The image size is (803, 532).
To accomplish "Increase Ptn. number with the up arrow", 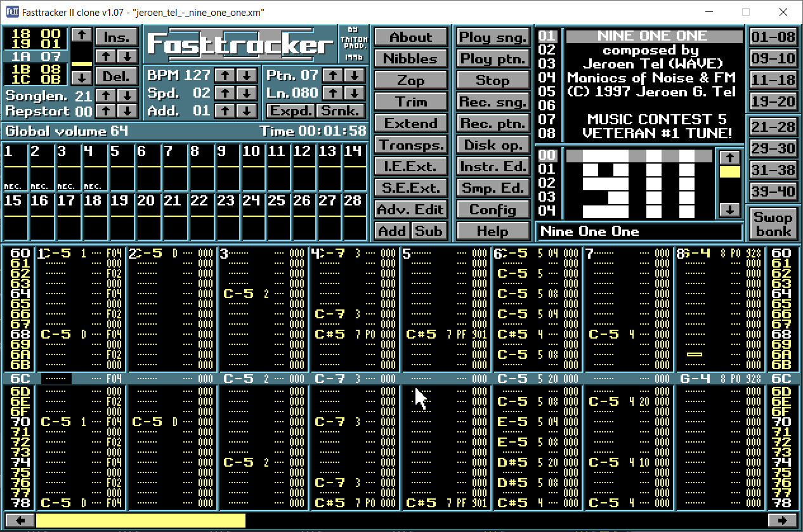I will (x=332, y=75).
